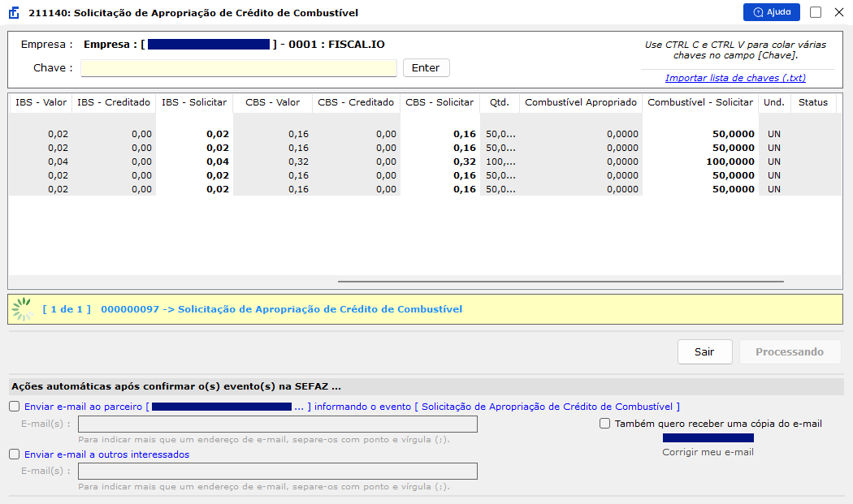Image resolution: width=853 pixels, height=504 pixels.
Task: Focus the Chave input field
Action: [239, 68]
